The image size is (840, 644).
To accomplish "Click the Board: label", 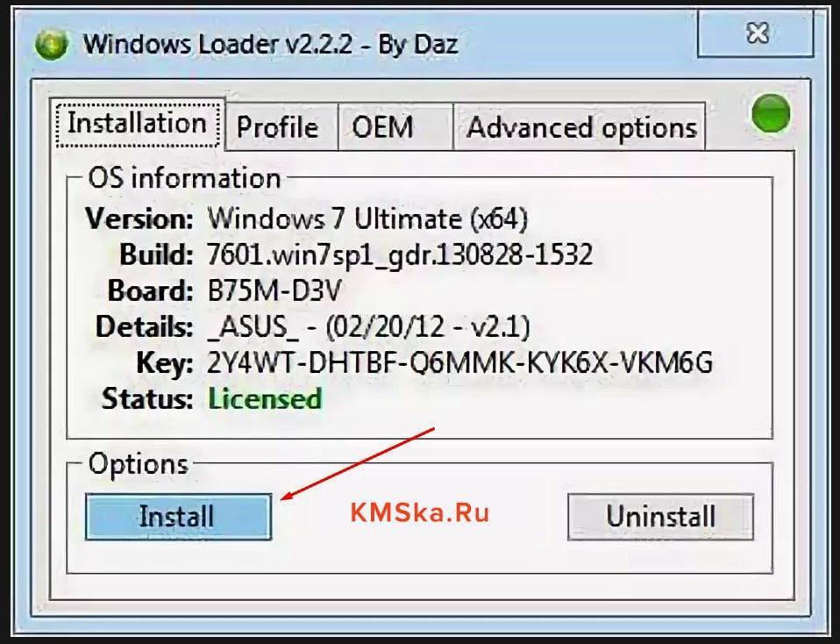I will [x=150, y=290].
